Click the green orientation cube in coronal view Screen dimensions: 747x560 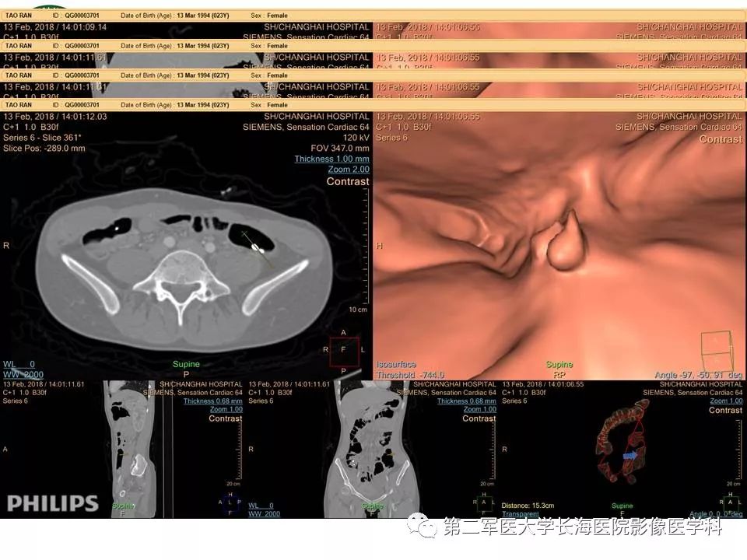click(x=484, y=503)
